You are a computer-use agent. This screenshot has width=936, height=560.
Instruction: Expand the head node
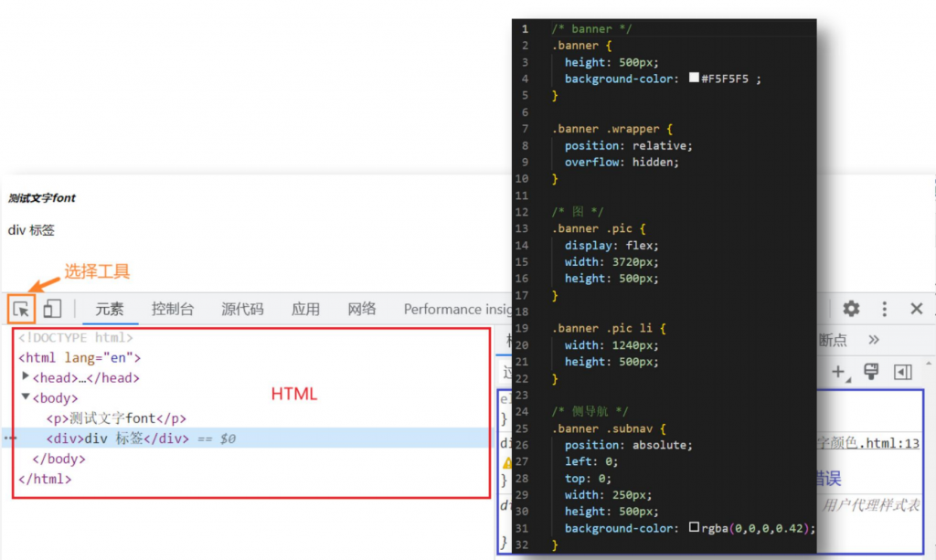(x=25, y=376)
